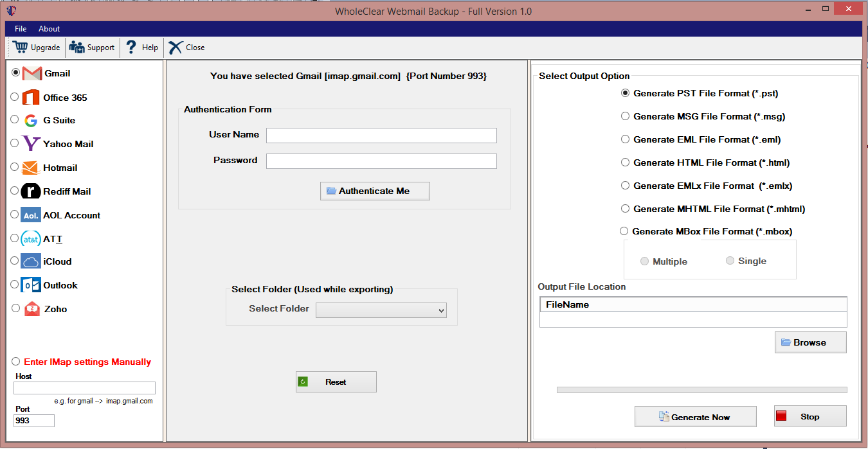Click the Zoho red envelope icon
Image resolution: width=868 pixels, height=449 pixels.
32,309
